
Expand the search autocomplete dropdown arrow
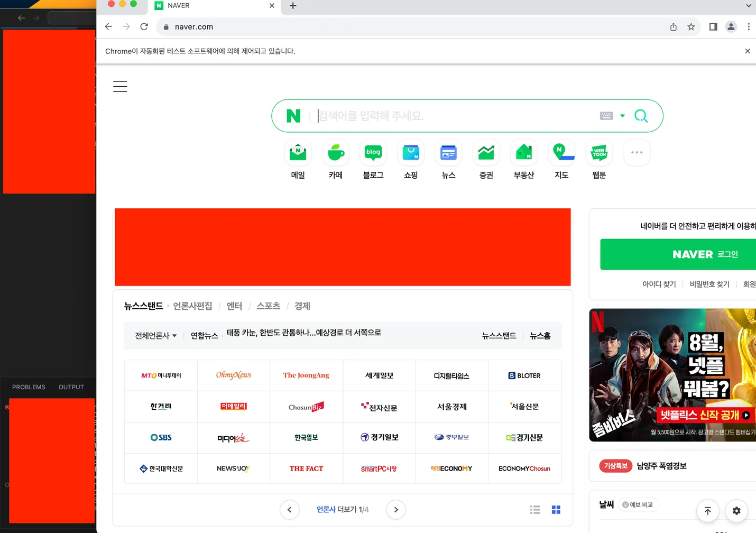pos(622,116)
